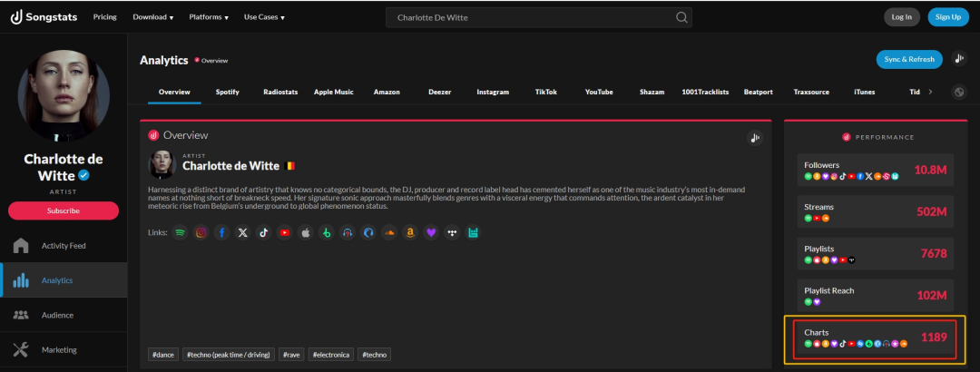Screen dimensions: 980x372
Task: Select the Overview tab
Action: (x=174, y=92)
